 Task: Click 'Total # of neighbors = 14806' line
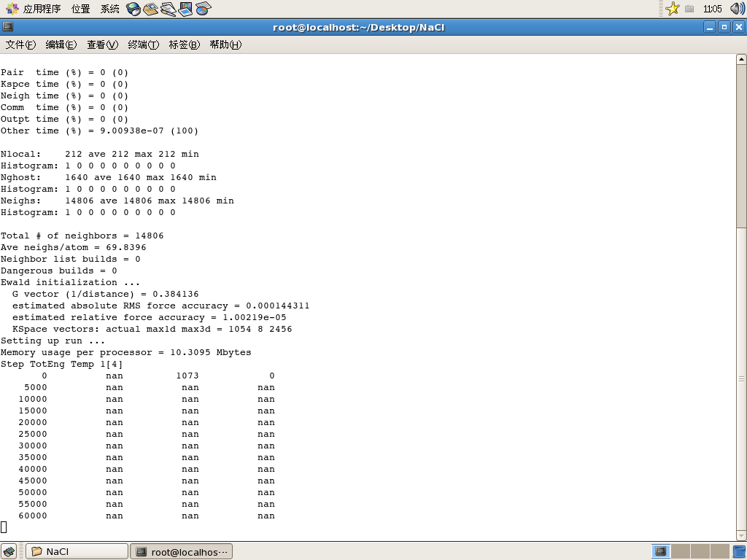pos(82,236)
